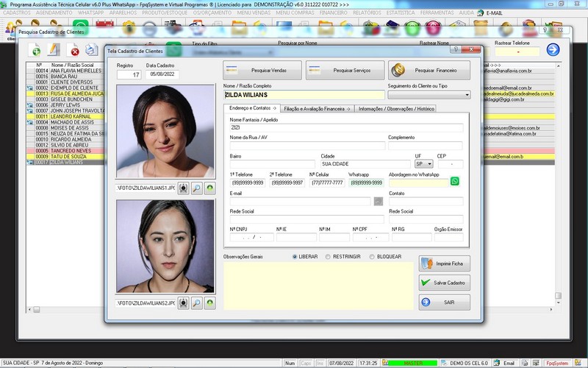Open the E-MAIL menu item
The width and height of the screenshot is (588, 368).
(490, 13)
